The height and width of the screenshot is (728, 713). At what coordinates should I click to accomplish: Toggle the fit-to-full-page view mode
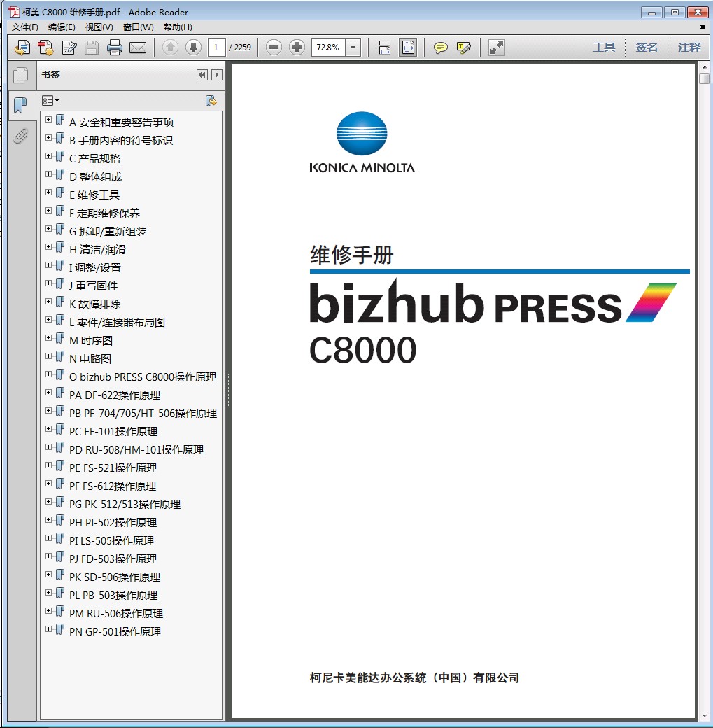[x=407, y=48]
